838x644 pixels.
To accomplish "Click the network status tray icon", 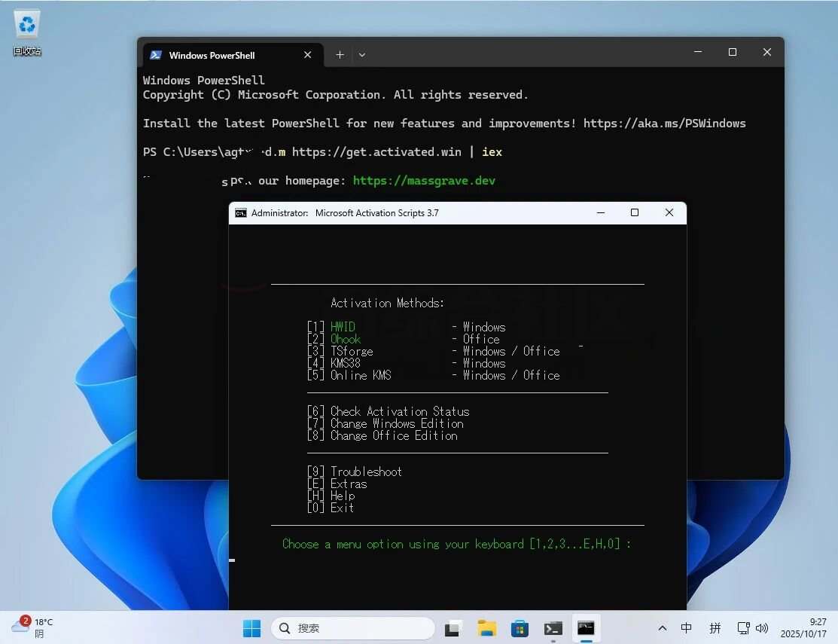I will click(743, 628).
